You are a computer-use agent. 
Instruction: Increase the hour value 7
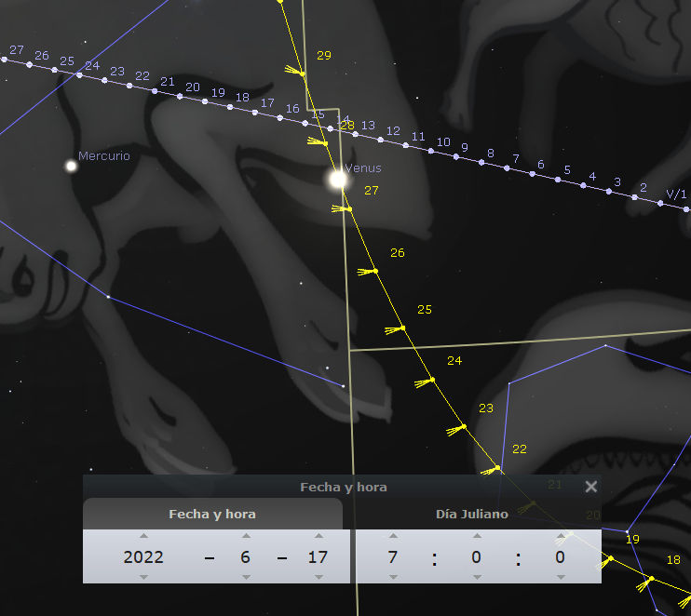click(x=393, y=536)
